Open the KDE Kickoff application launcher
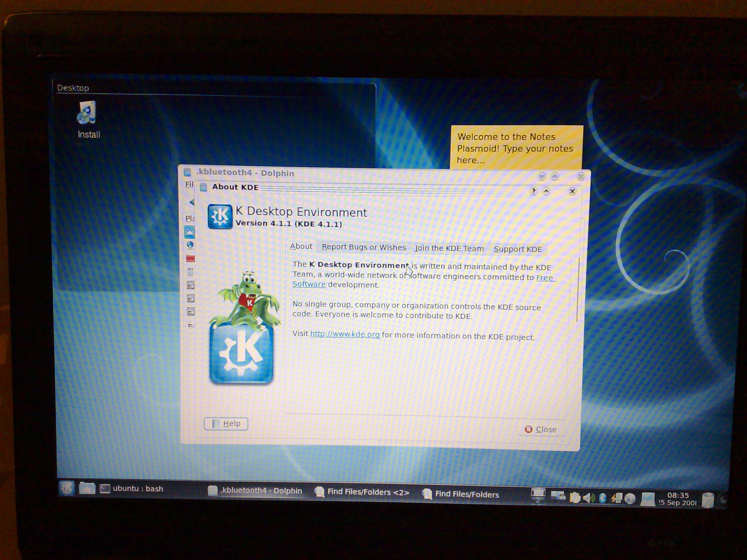 pyautogui.click(x=67, y=487)
